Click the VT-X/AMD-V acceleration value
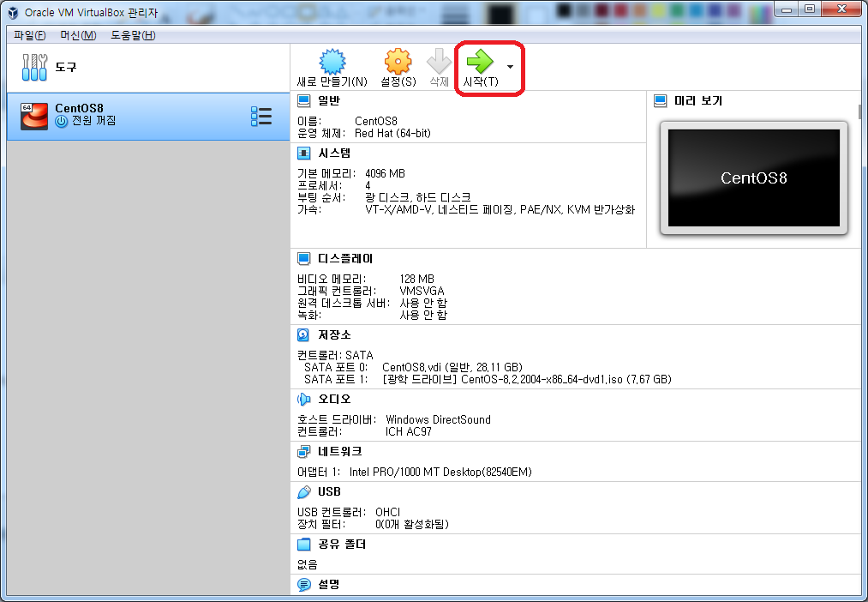868x602 pixels. 500,209
